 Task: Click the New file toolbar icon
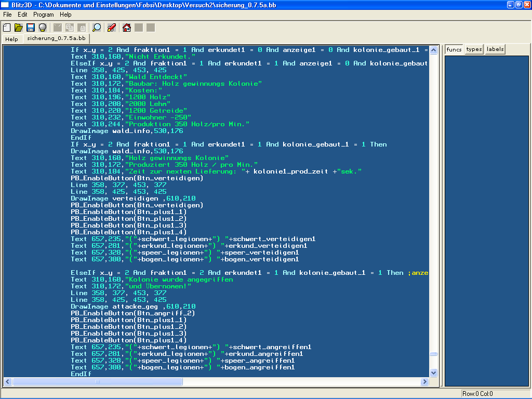pos(7,28)
